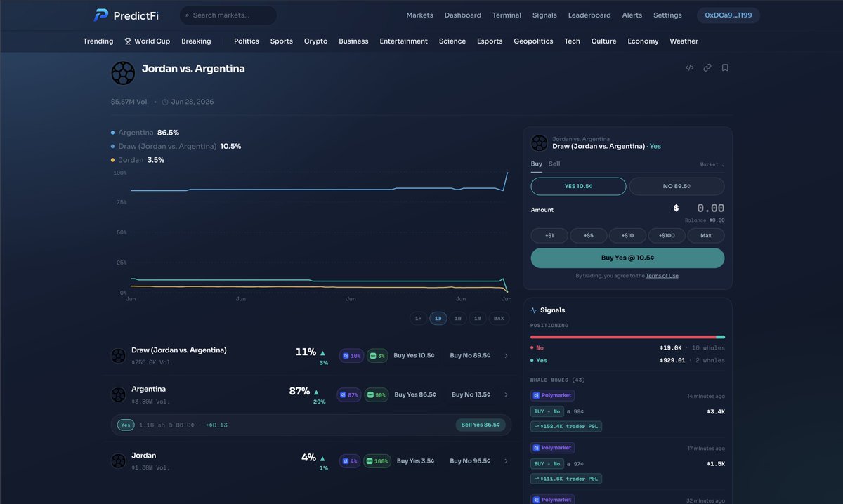The height and width of the screenshot is (504, 843).
Task: Click the purple 10% badge in Draw row
Action: 351,356
